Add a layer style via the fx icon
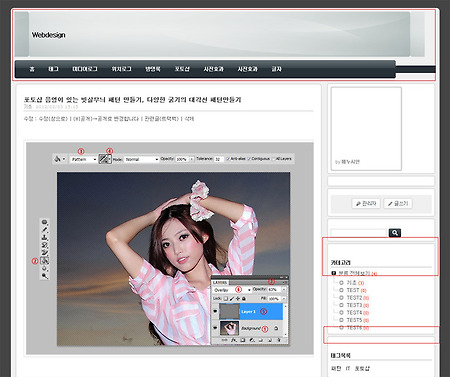Viewport: 450px width, 377px height. [234, 340]
